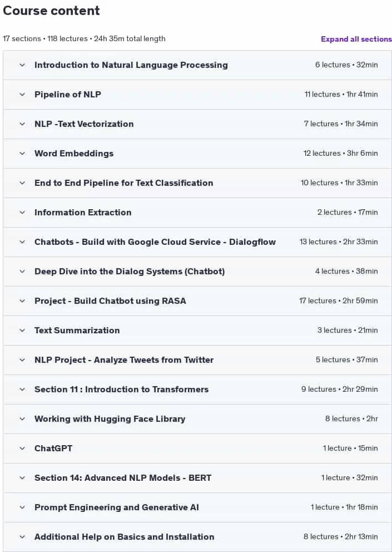Expand the Introduction to Natural Language Processing section
The width and height of the screenshot is (392, 552).
(x=197, y=65)
